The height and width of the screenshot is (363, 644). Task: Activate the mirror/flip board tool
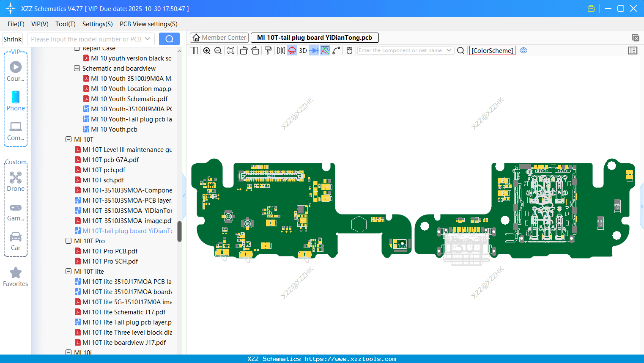(280, 50)
